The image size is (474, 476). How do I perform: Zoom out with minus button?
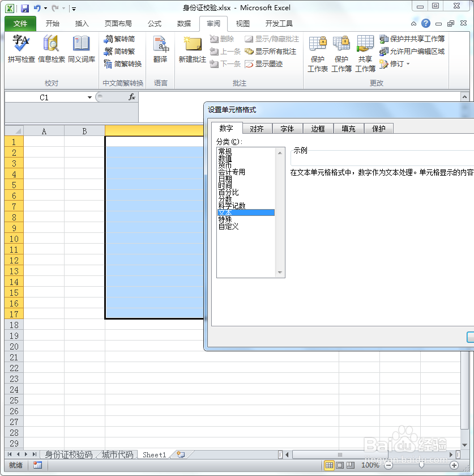click(x=388, y=465)
